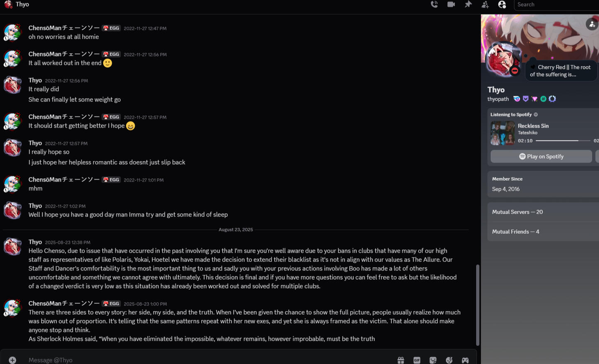Open pinned messages
This screenshot has height=364, width=599.
[x=468, y=5]
